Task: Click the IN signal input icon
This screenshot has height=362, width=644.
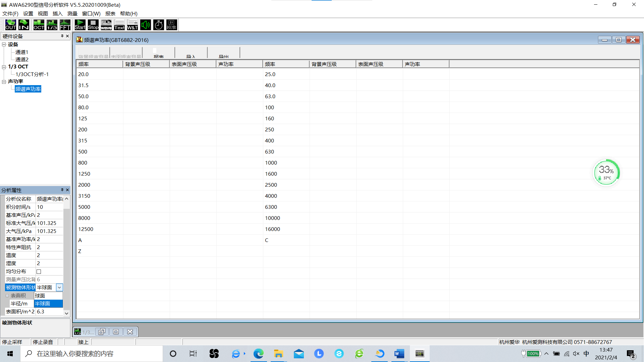Action: pos(23,25)
